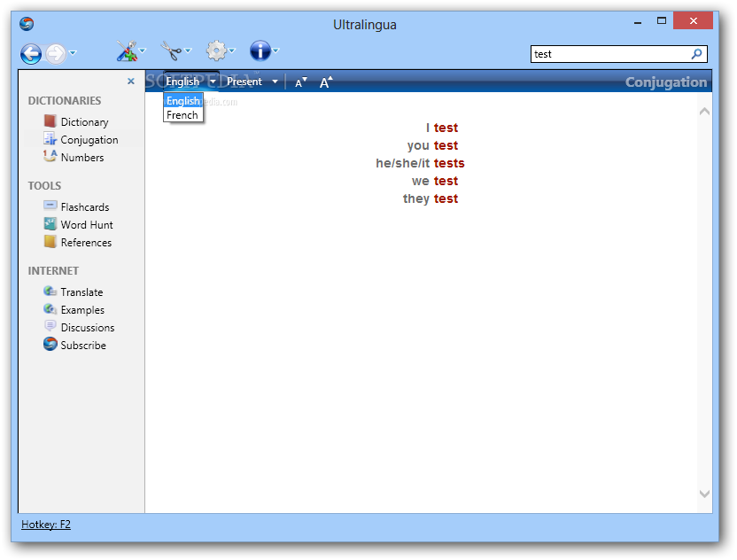
Task: Open the Present tense dropdown
Action: click(252, 82)
